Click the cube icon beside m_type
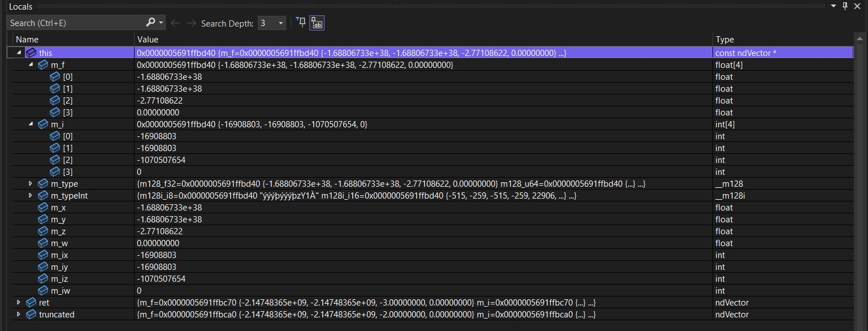This screenshot has width=868, height=331. click(x=43, y=184)
